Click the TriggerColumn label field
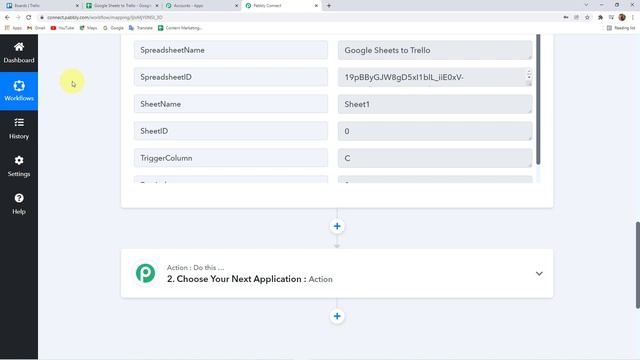Screen dimensions: 640x360 tap(231, 158)
